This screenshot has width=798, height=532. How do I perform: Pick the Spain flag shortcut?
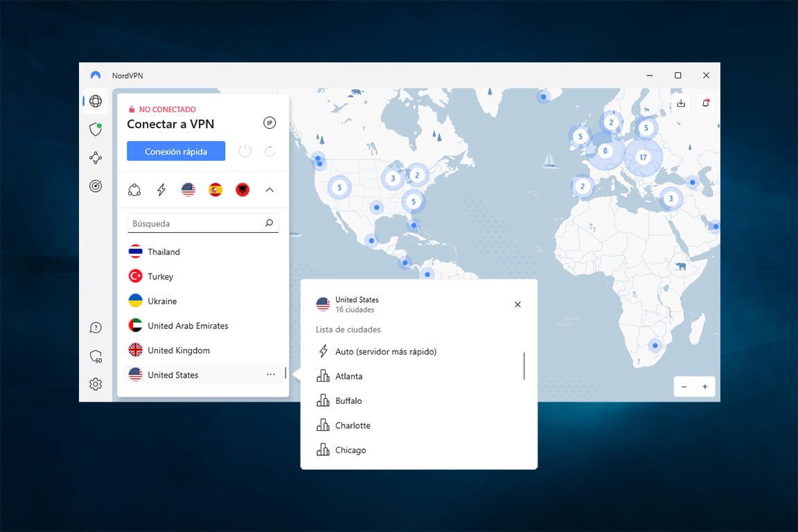pyautogui.click(x=215, y=190)
